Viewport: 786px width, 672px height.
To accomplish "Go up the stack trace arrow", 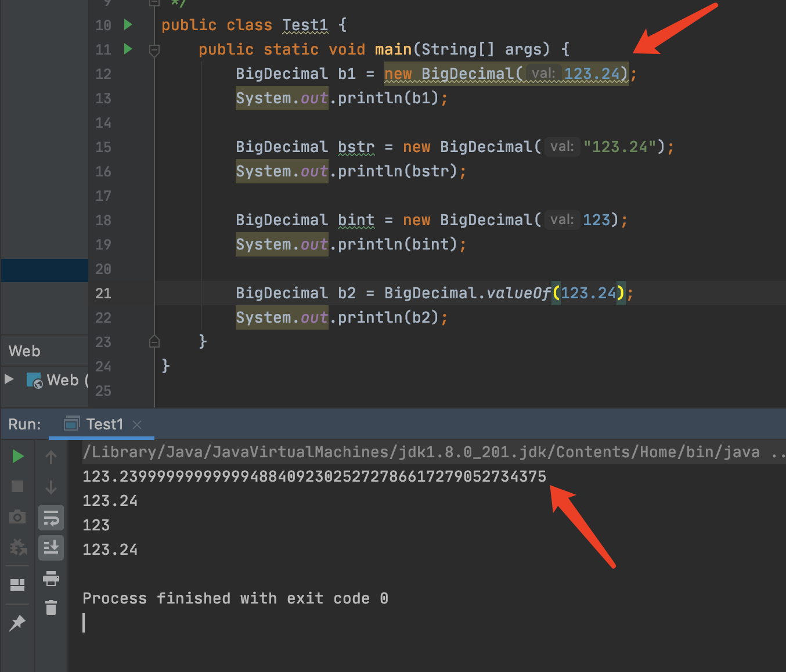I will coord(51,457).
